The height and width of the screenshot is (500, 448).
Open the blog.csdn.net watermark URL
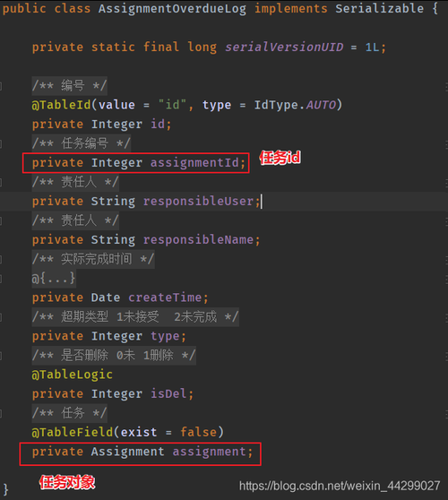pyautogui.click(x=340, y=486)
